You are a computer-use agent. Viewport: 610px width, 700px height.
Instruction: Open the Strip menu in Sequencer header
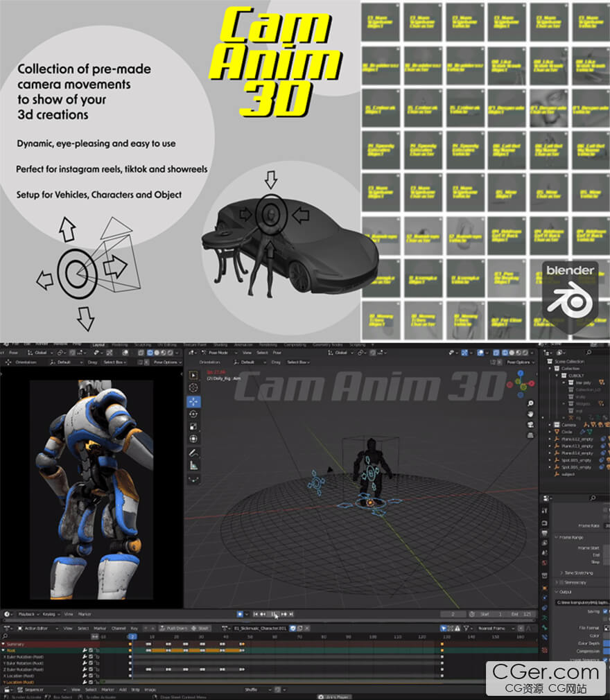(x=135, y=690)
